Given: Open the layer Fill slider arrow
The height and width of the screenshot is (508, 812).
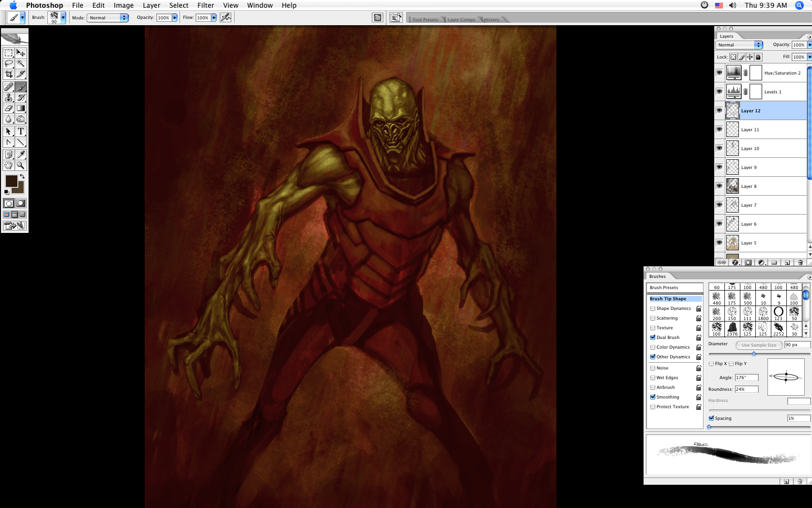Looking at the screenshot, I should pos(810,57).
